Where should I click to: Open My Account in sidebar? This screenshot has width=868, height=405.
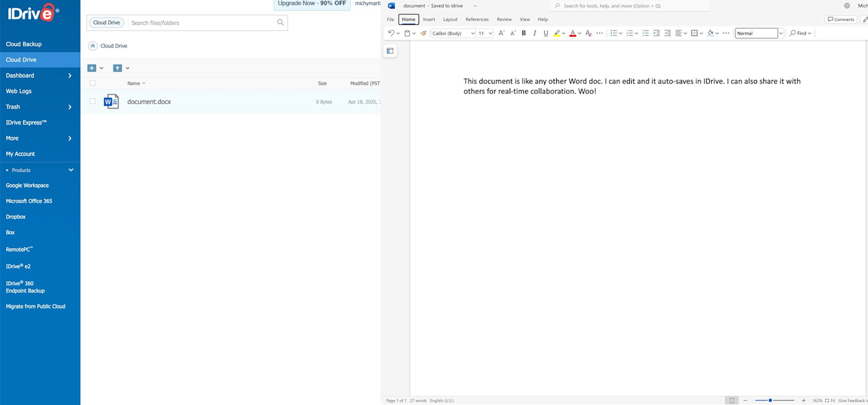click(20, 154)
